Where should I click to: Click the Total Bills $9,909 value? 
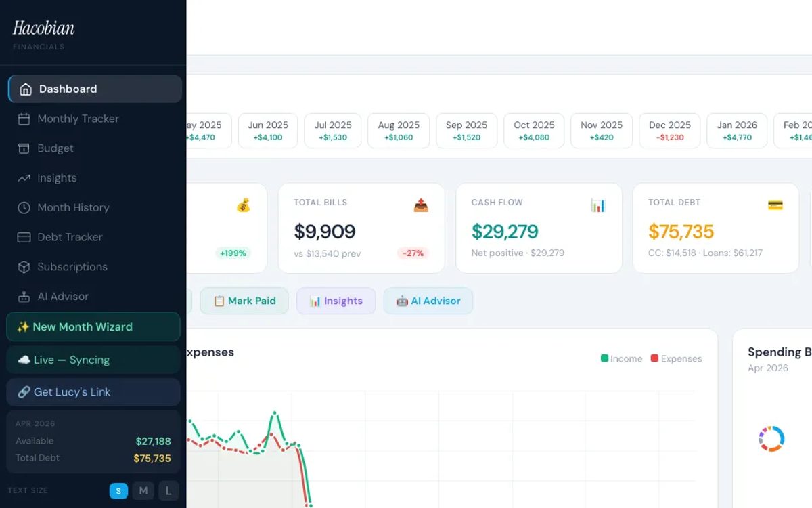(325, 232)
